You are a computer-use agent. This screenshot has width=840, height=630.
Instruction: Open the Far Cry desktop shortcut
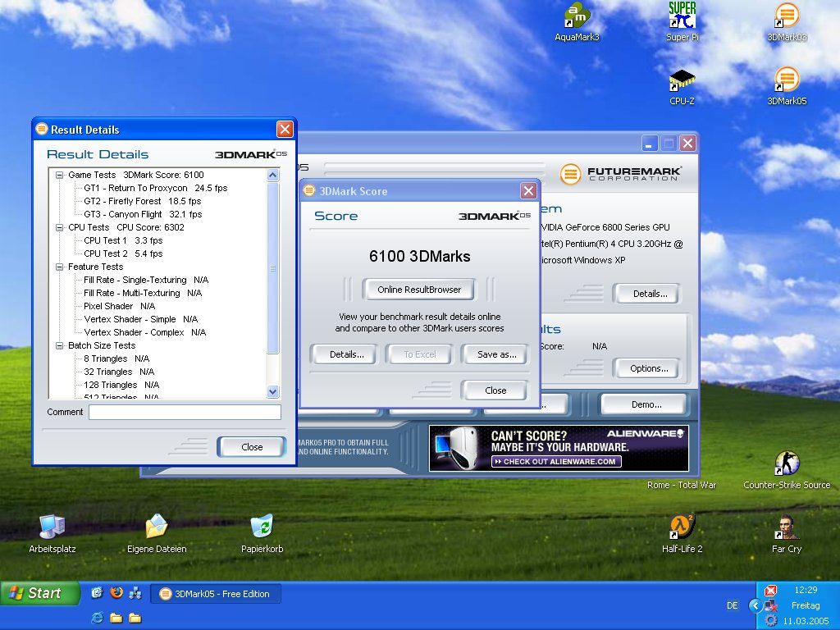pos(787,533)
